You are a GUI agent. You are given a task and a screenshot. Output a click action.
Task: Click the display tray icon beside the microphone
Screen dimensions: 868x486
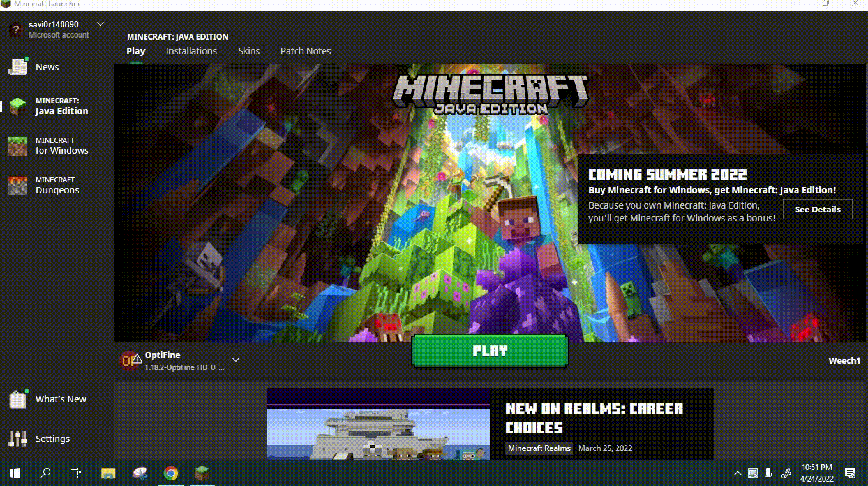coord(752,473)
